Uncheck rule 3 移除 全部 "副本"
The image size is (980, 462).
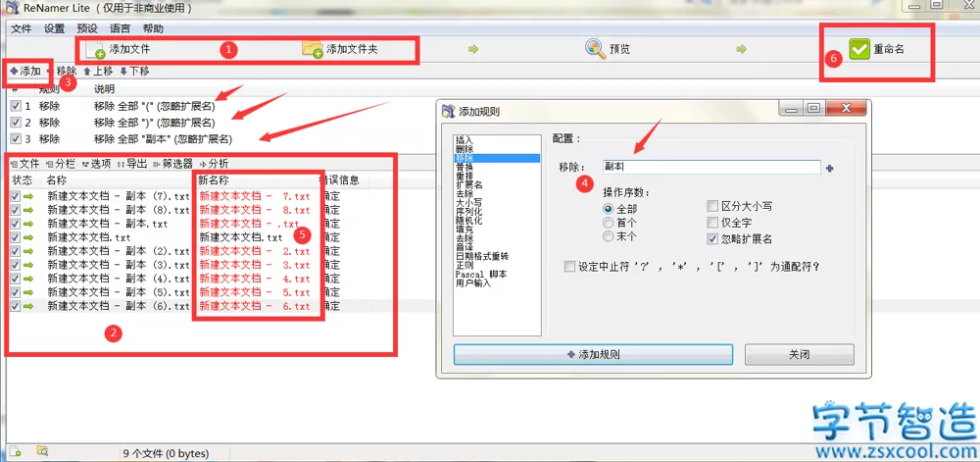click(16, 138)
